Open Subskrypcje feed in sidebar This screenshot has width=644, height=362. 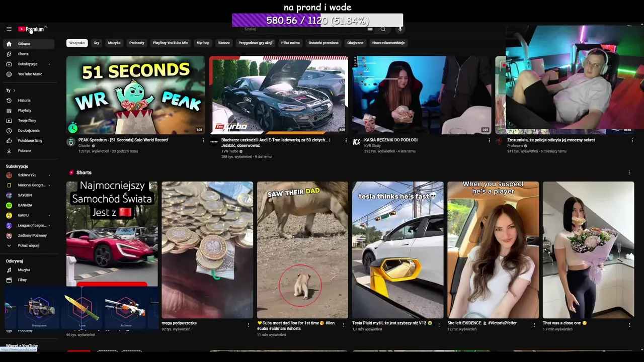[x=29, y=64]
